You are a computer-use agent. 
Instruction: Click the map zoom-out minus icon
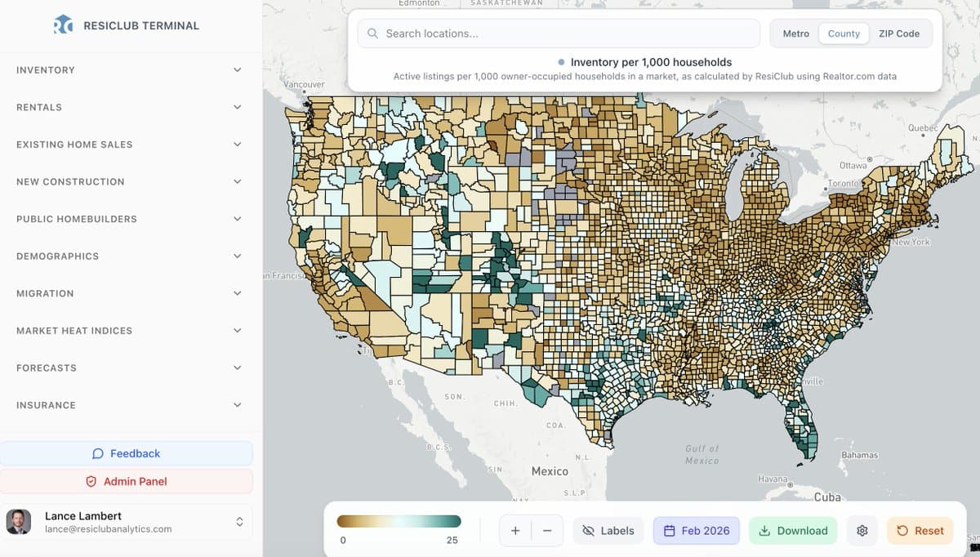pyautogui.click(x=546, y=530)
